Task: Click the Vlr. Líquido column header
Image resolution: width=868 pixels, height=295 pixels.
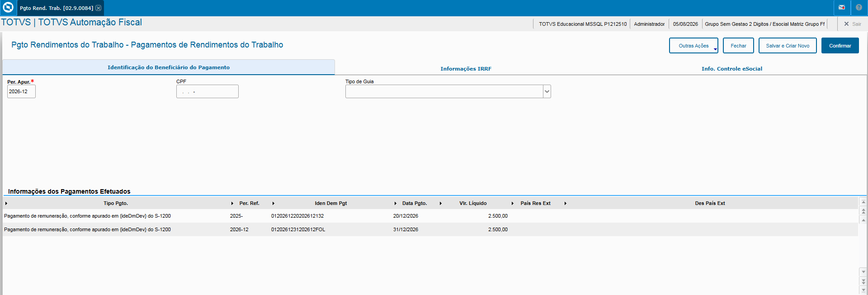Action: (473, 204)
